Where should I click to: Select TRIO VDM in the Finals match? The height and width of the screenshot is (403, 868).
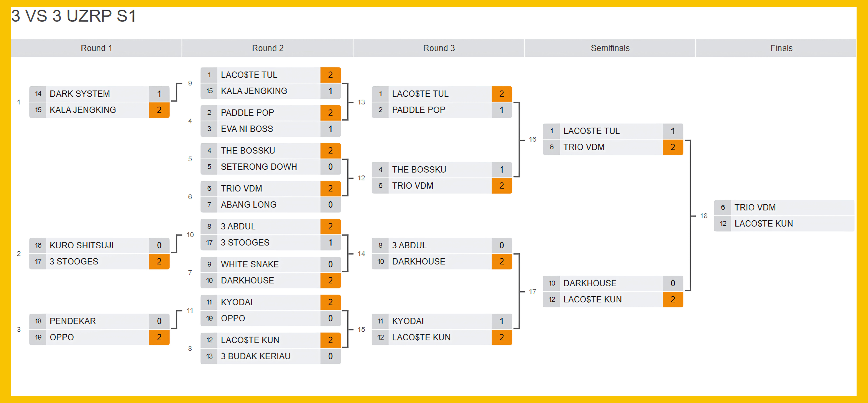[755, 207]
